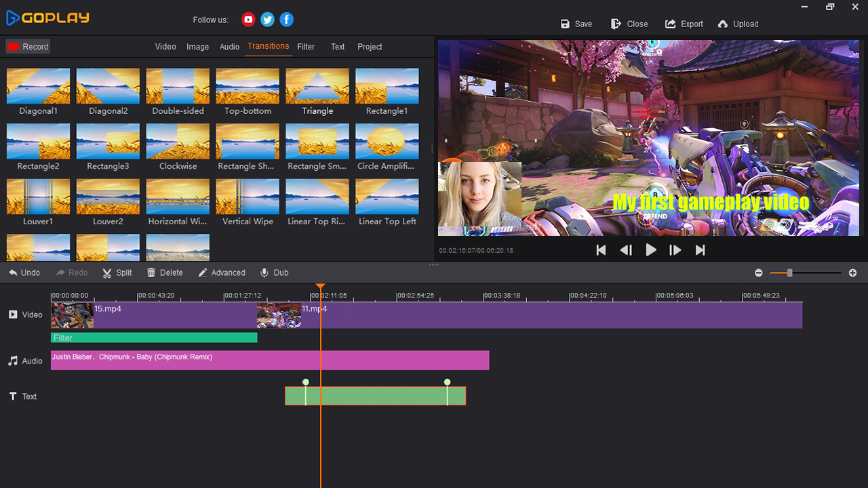This screenshot has width=868, height=488.
Task: Click the Upload button
Action: [x=738, y=24]
